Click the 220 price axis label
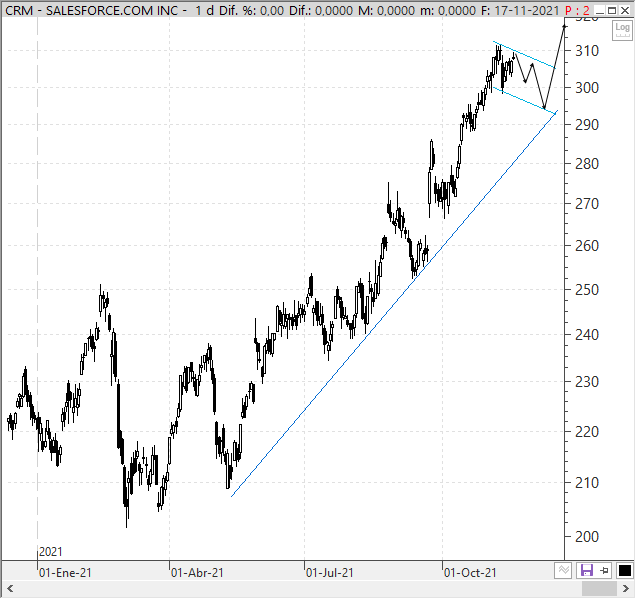The height and width of the screenshot is (599, 636). coord(587,432)
